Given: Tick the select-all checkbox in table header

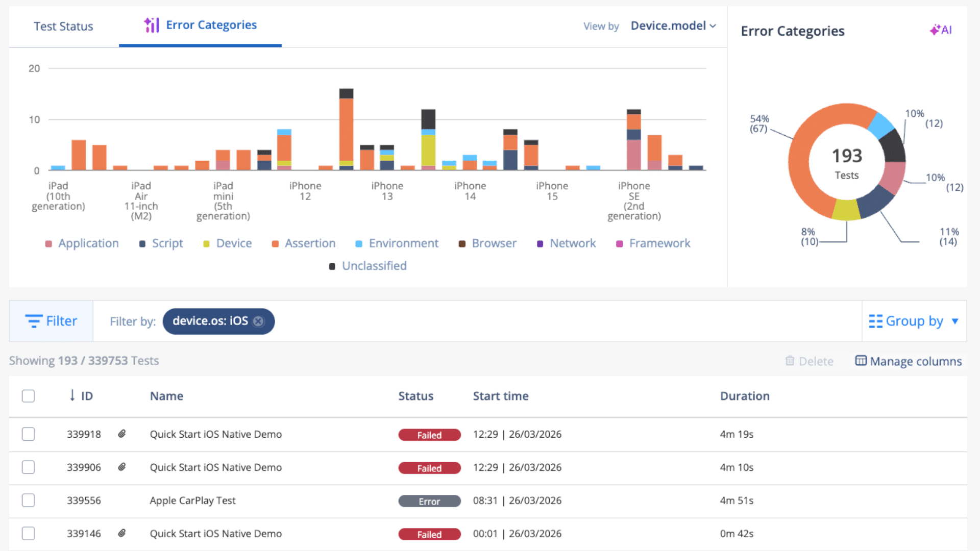Looking at the screenshot, I should click(x=28, y=396).
